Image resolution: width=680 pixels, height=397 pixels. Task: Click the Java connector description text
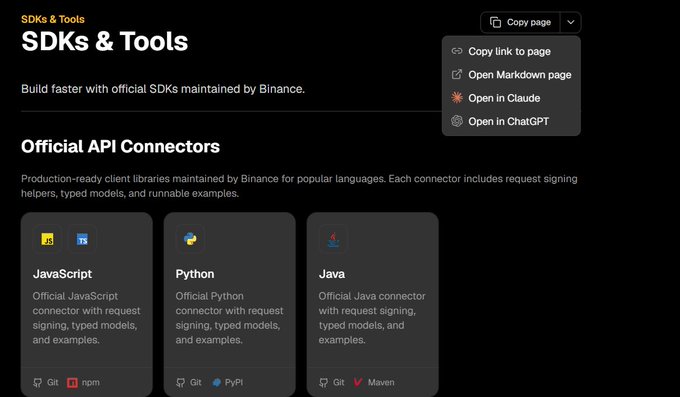[x=372, y=318]
